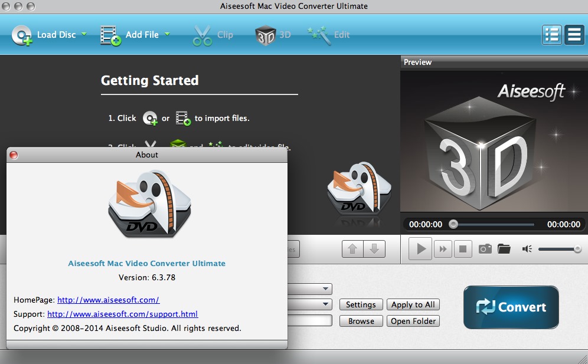Click film icon in Getting Started step 1

183,119
